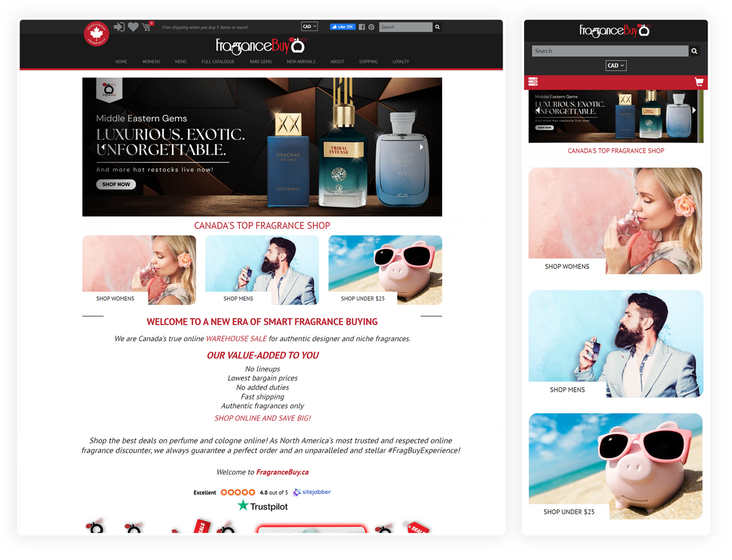Open the hamburger menu icon in mobile view

[x=533, y=82]
